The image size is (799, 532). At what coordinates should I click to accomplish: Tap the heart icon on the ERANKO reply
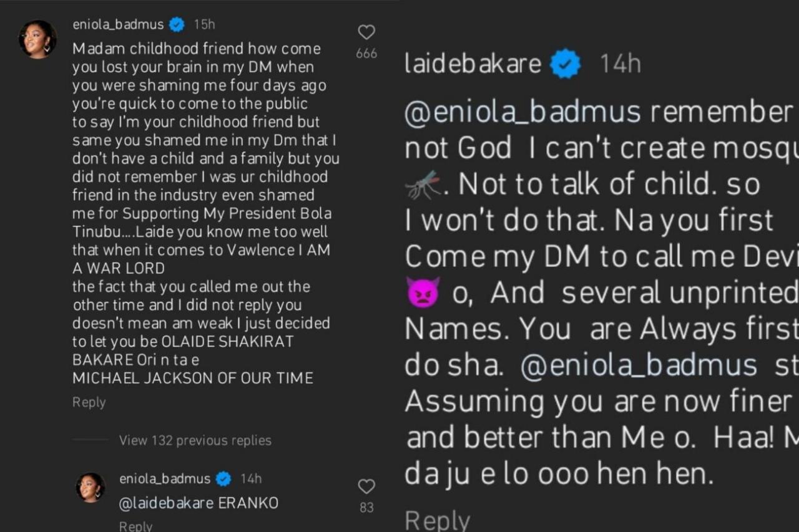[x=366, y=486]
